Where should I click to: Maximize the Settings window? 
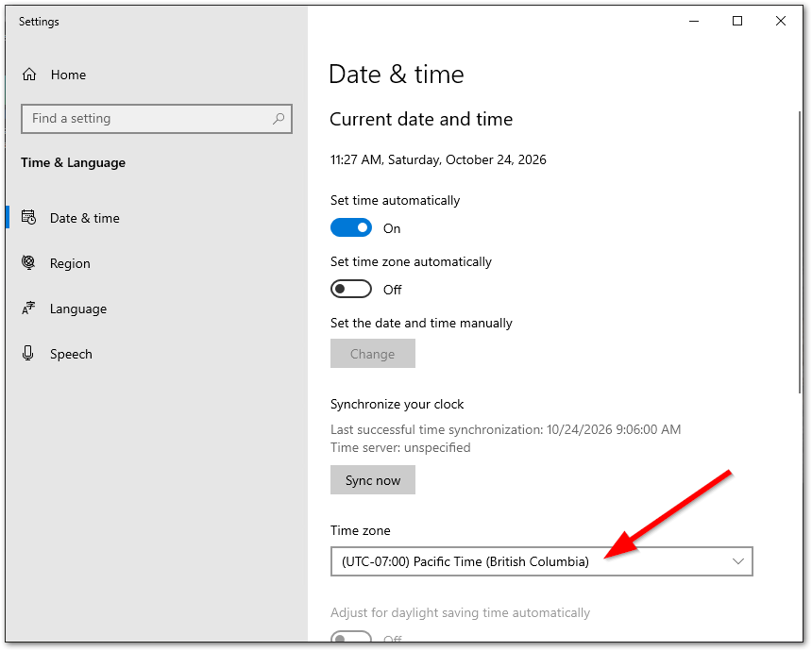point(737,21)
